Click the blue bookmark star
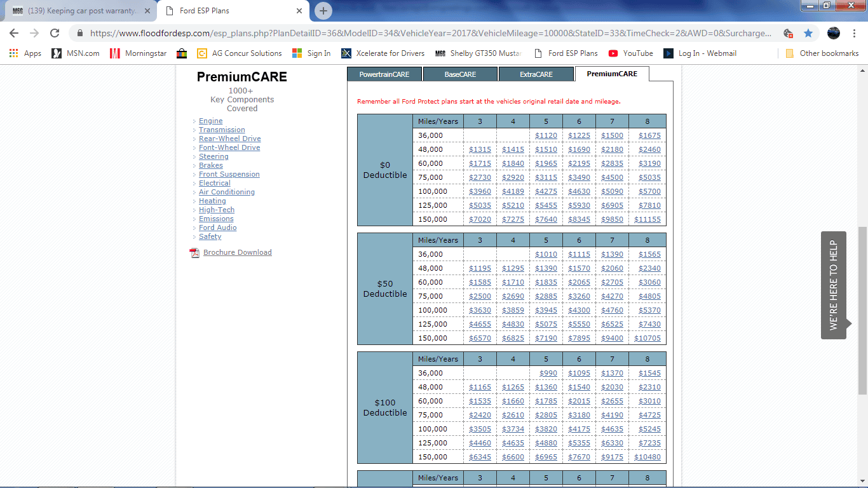Image resolution: width=868 pixels, height=488 pixels. point(808,33)
